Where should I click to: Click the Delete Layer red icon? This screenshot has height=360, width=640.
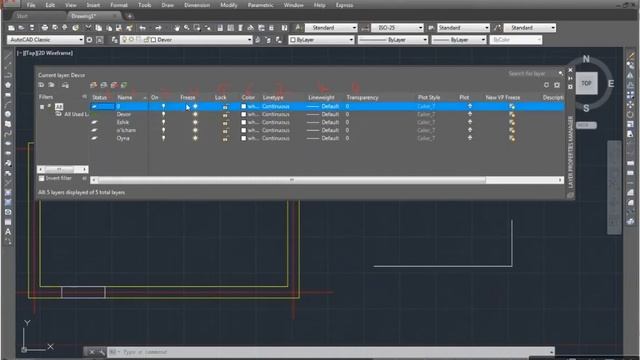(114, 85)
